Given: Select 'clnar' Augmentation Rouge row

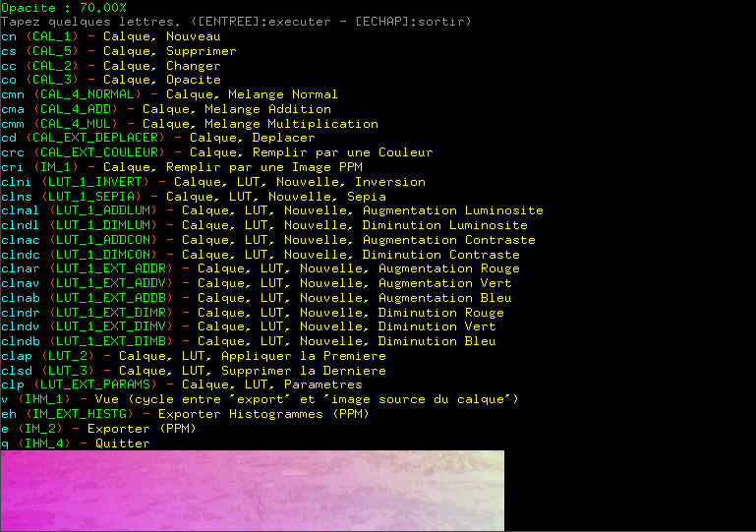Looking at the screenshot, I should [x=261, y=268].
